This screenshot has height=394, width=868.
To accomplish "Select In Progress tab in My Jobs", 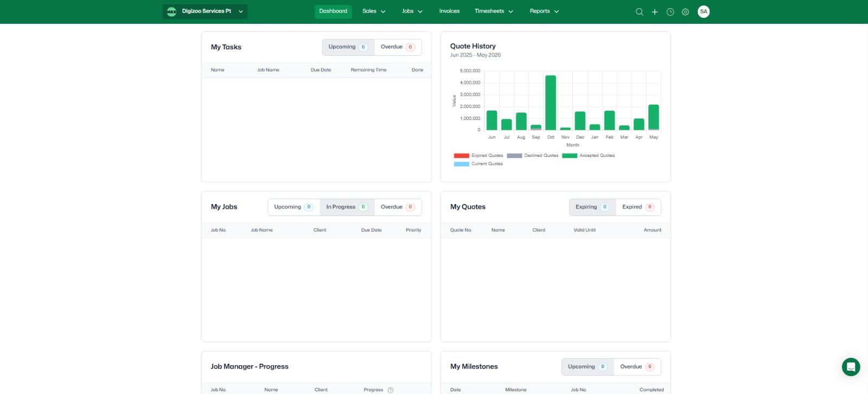I will (347, 207).
